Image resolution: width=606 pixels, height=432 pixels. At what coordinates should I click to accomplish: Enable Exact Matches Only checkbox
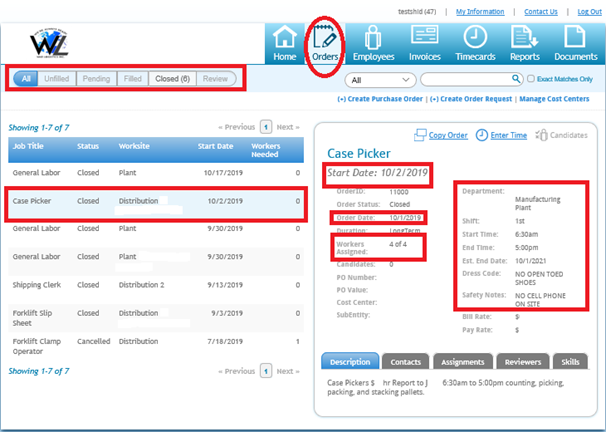pyautogui.click(x=532, y=79)
